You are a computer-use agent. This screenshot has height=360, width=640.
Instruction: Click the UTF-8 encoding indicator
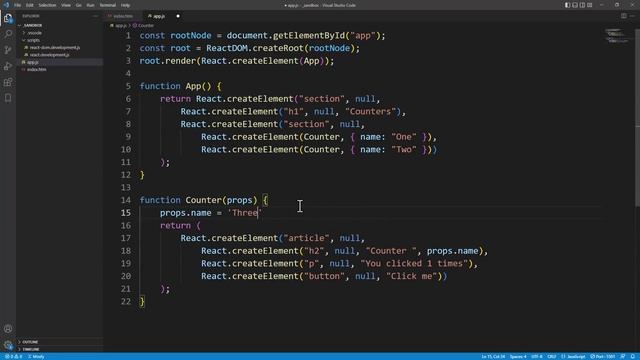536,356
